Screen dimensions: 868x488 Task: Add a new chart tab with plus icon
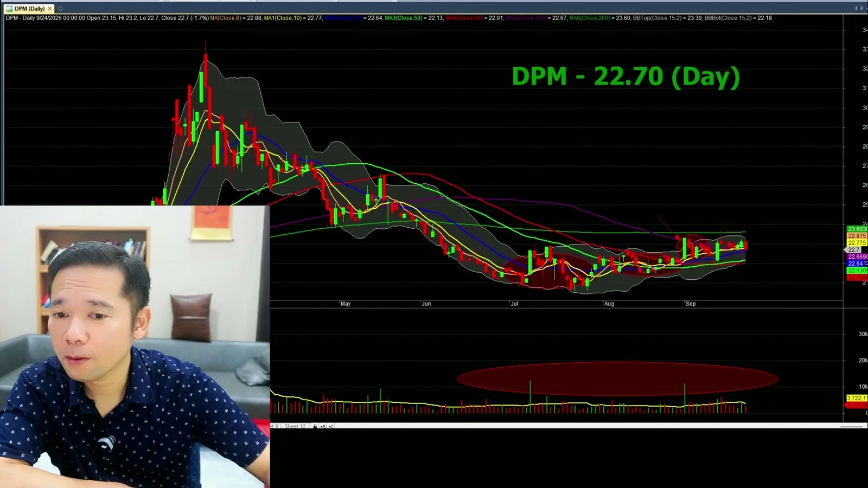[61, 9]
